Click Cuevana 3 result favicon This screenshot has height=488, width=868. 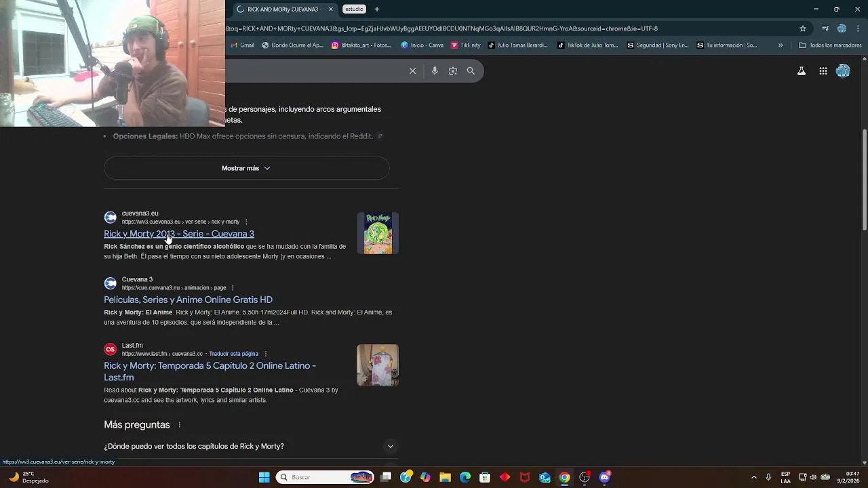110,283
